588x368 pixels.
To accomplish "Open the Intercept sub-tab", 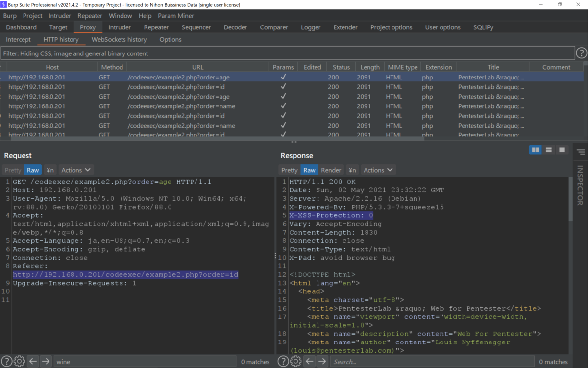I will (18, 39).
